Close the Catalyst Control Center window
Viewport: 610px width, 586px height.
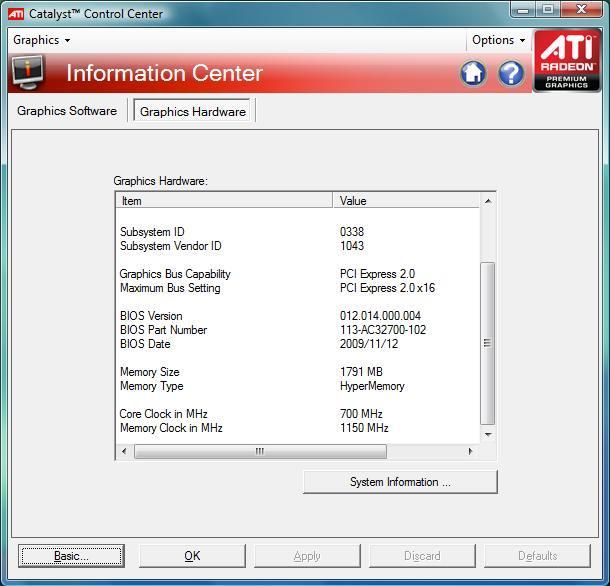tap(581, 10)
